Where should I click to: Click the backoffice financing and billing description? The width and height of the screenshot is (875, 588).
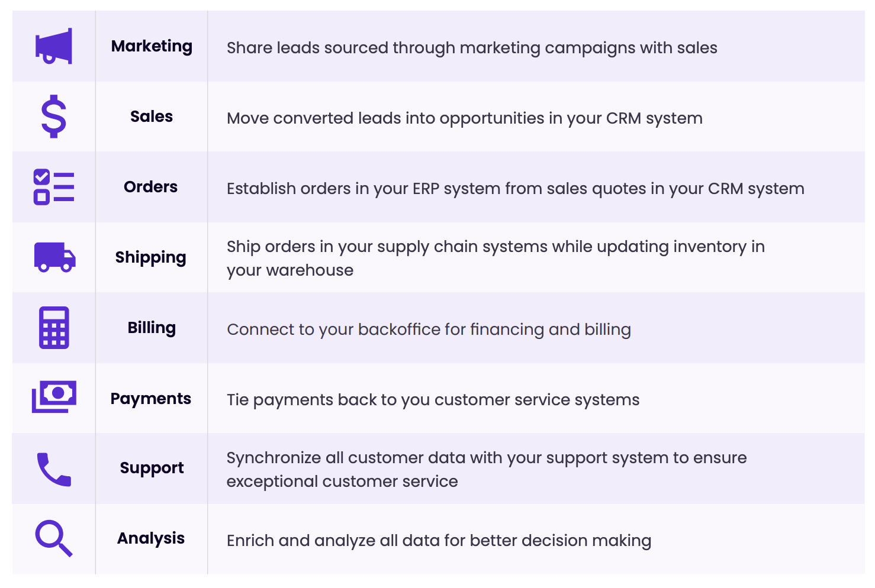tap(429, 329)
